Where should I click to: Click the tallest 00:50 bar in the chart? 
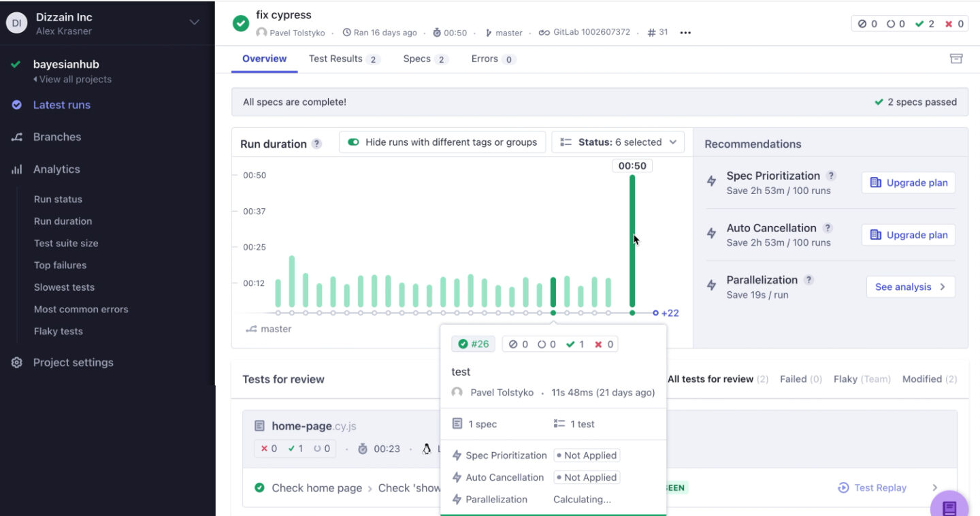point(632,241)
